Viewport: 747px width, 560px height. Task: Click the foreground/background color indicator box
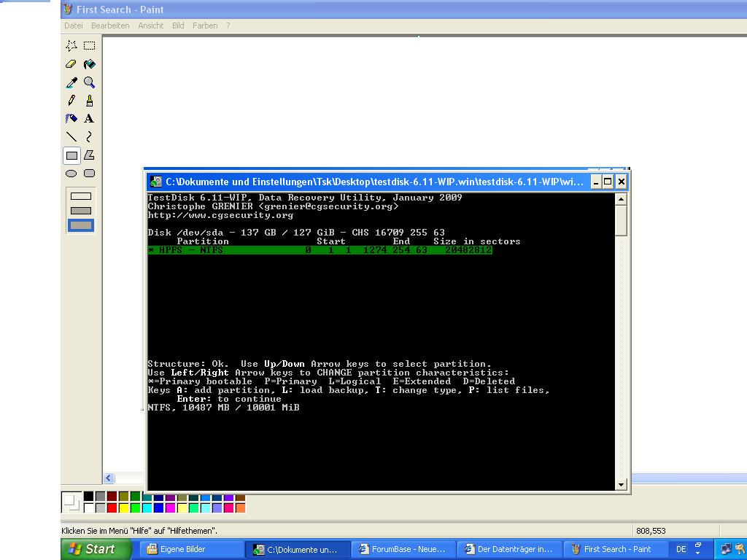[x=71, y=502]
